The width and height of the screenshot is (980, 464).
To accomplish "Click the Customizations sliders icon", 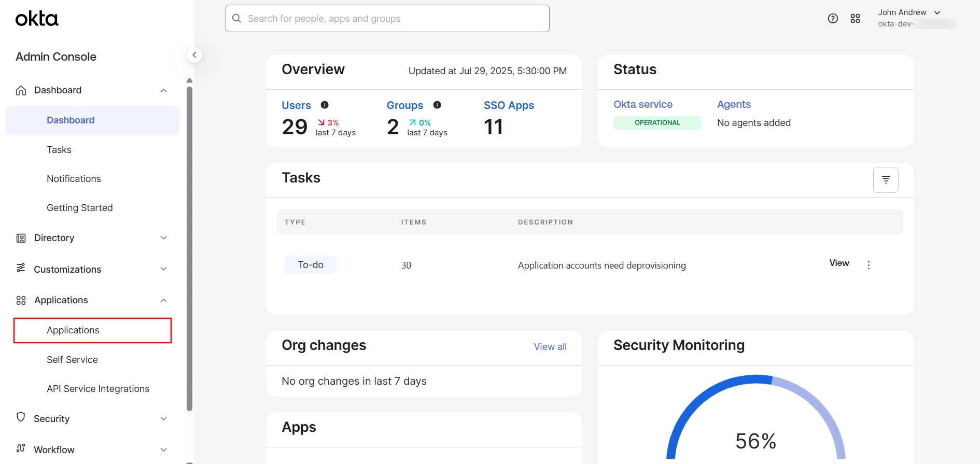I will point(21,268).
